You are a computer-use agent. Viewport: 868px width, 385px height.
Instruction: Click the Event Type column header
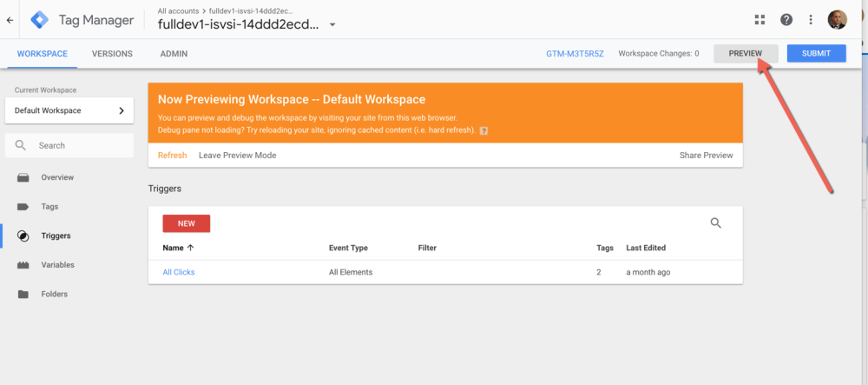click(348, 248)
